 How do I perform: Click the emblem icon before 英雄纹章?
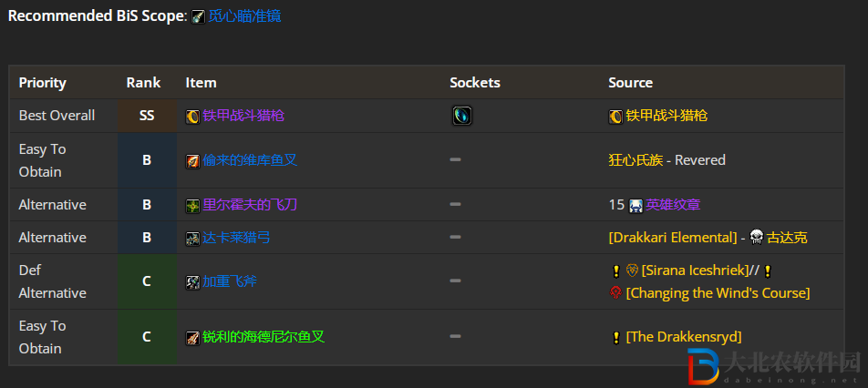click(636, 206)
